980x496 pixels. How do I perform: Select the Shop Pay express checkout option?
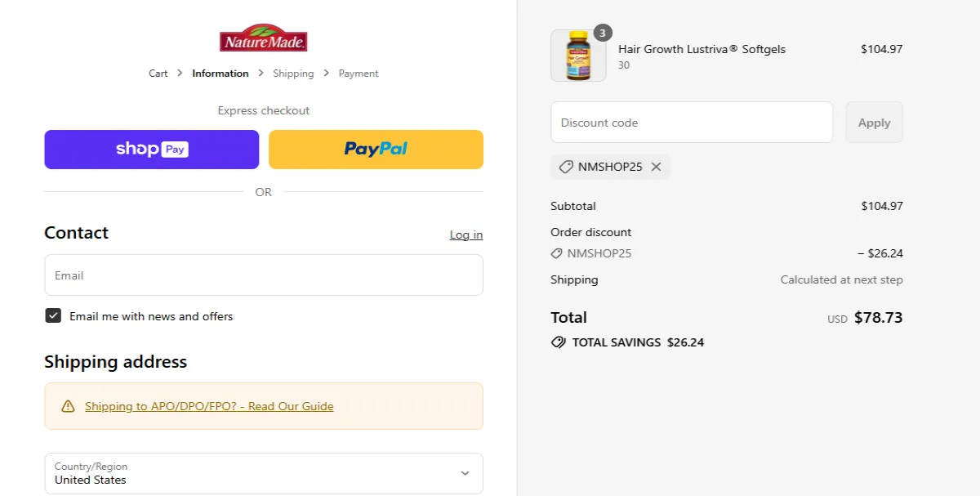pyautogui.click(x=151, y=149)
